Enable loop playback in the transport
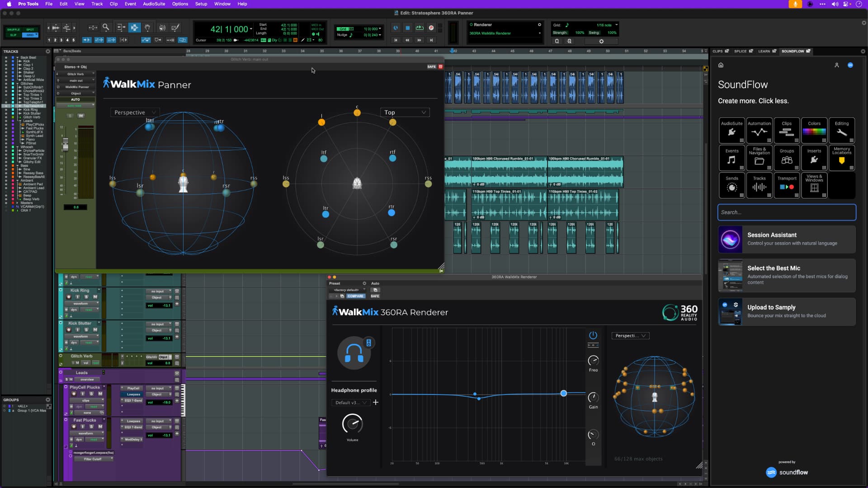The image size is (868, 488). click(420, 28)
